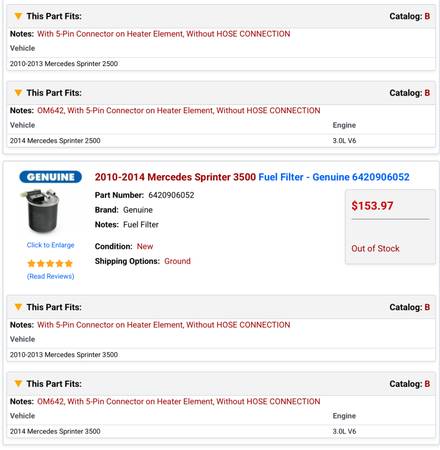Select the 2010-2013 Mercedes Sprinter 3500 vehicle row
Image resolution: width=440 pixels, height=450 pixels.
coord(221,355)
